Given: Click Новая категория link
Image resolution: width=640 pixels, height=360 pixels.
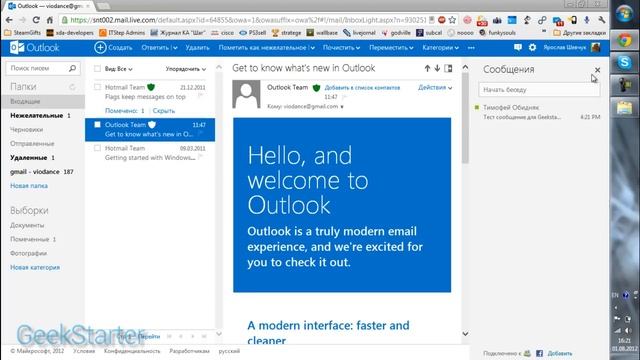Looking at the screenshot, I should click(x=35, y=267).
